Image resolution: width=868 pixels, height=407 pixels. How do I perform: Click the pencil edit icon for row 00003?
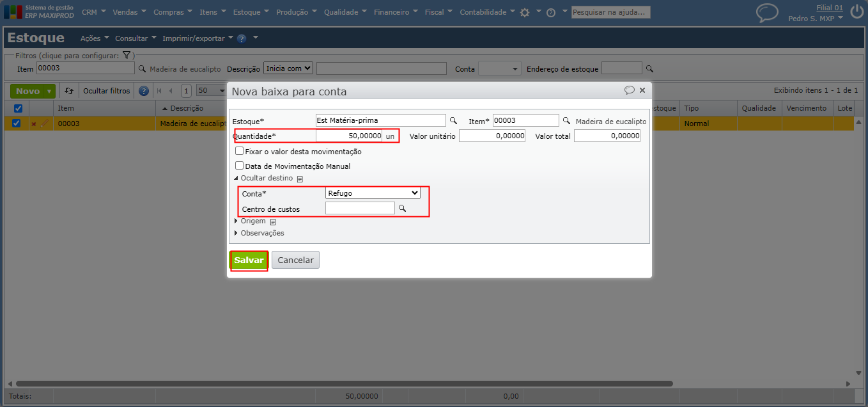click(x=44, y=124)
